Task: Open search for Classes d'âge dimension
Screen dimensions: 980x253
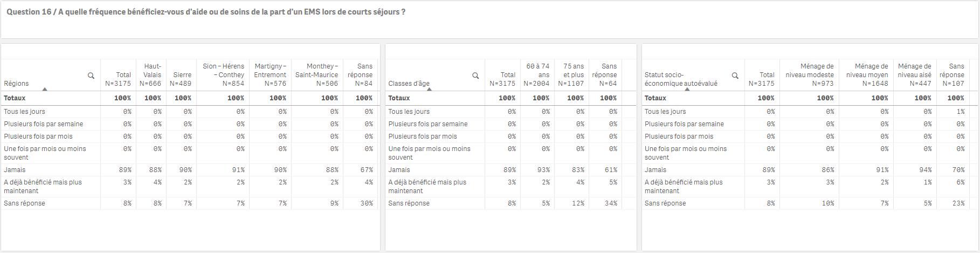Action: click(475, 76)
